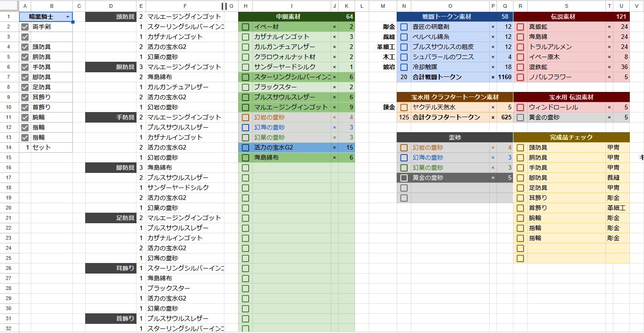This screenshot has width=644, height=333.
Task: Click the 合計クラフタートークン cell
Action: [x=450, y=118]
